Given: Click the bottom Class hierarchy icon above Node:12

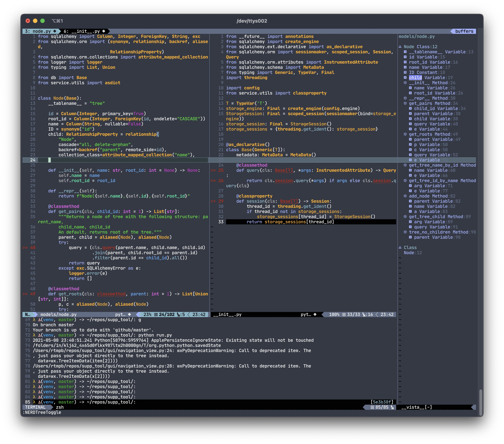Looking at the screenshot, I should 400,248.
